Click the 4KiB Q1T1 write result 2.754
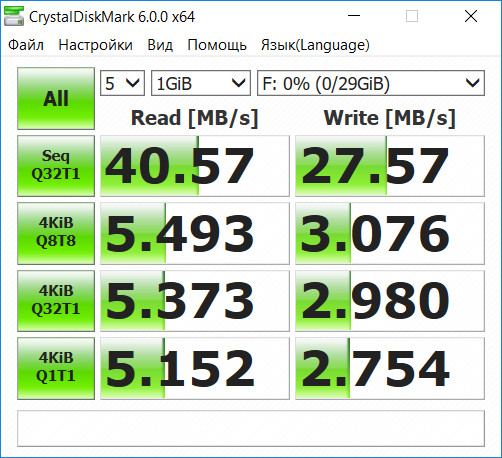This screenshot has height=458, width=502. [390, 368]
